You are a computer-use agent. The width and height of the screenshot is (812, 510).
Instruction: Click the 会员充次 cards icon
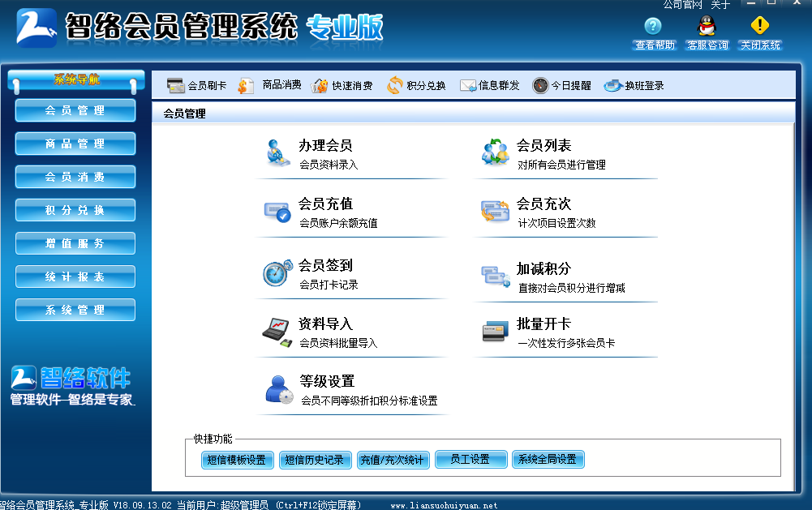495,211
